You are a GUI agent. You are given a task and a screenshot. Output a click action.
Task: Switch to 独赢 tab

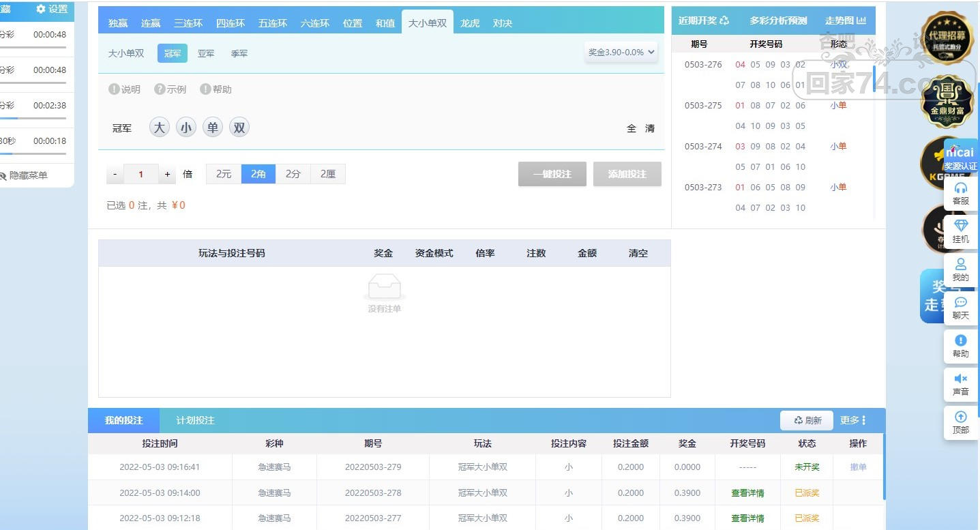(x=118, y=23)
